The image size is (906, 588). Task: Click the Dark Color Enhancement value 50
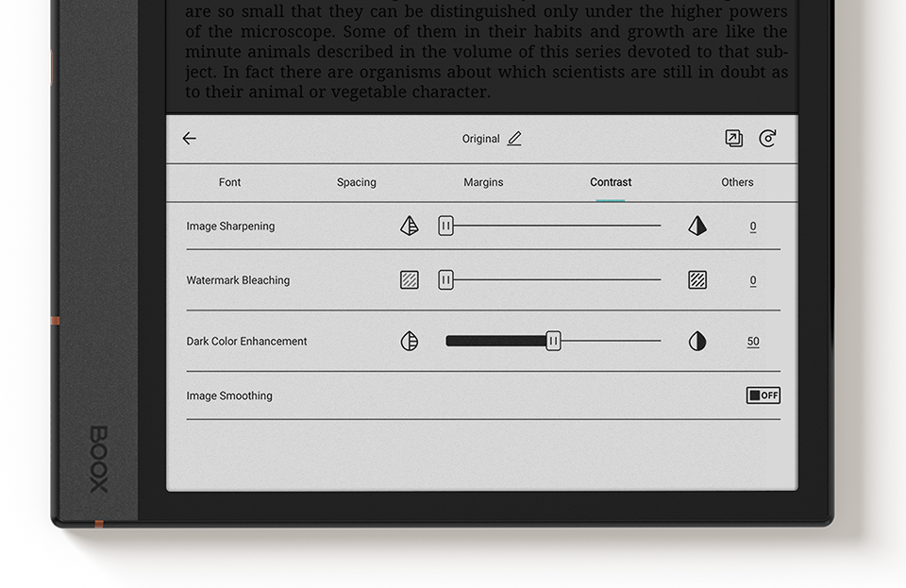pyautogui.click(x=753, y=342)
